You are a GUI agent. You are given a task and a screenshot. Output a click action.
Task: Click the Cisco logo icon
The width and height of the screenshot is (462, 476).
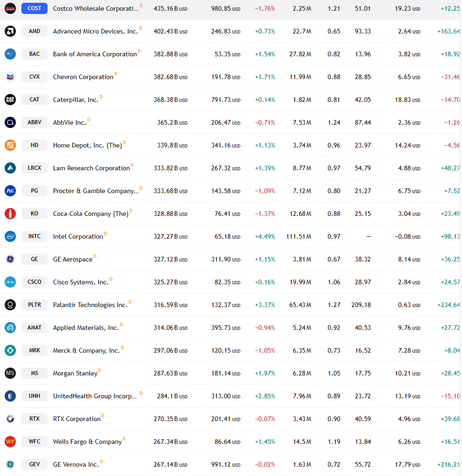pyautogui.click(x=10, y=282)
